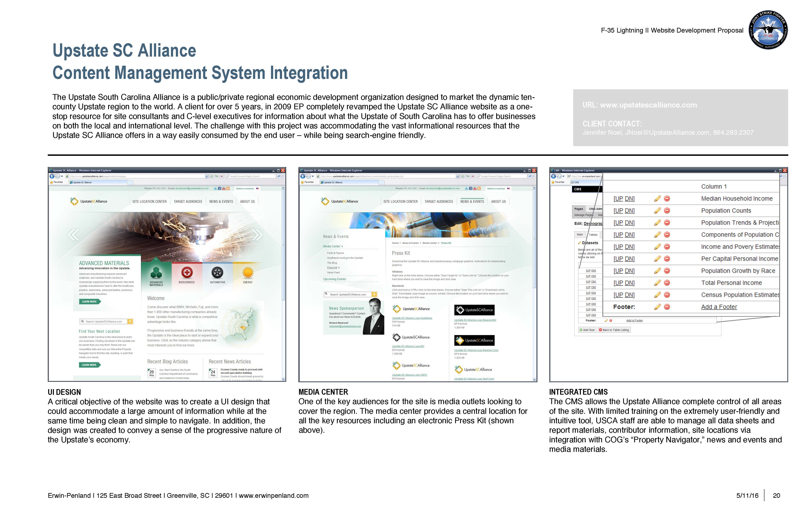Click the enlarged Add a Footer link

(719, 307)
